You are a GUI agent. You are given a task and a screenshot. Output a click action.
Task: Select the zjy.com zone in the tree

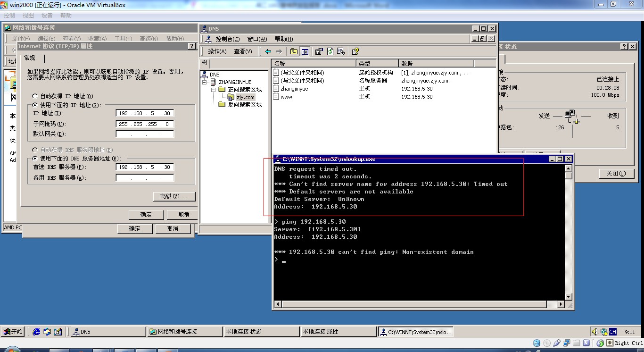(x=246, y=97)
